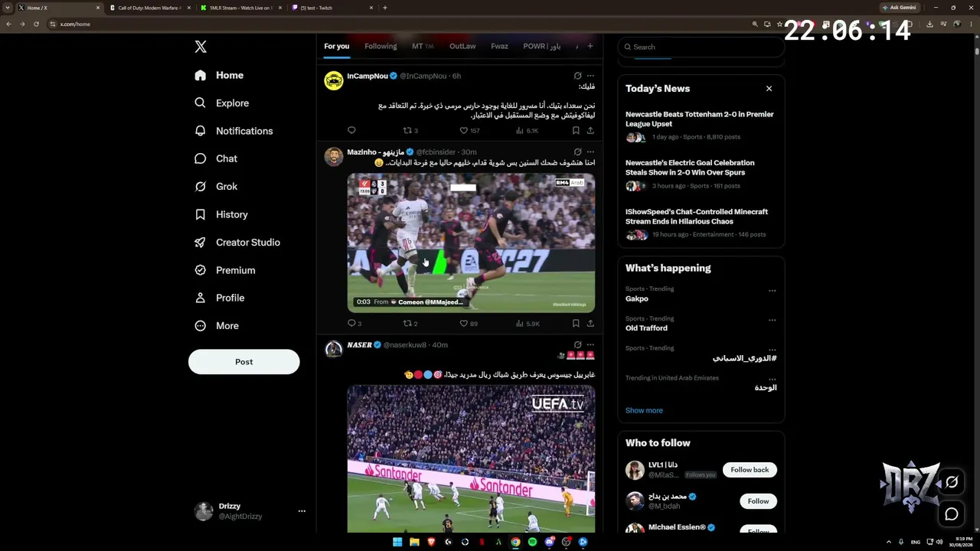
Task: Share the InCampNou post
Action: point(590,131)
